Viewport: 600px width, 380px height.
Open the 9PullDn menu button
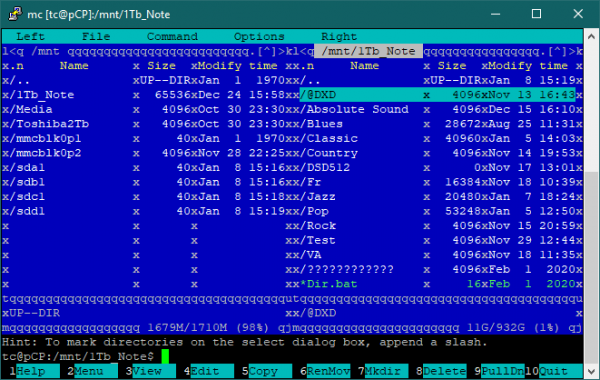[x=499, y=371]
